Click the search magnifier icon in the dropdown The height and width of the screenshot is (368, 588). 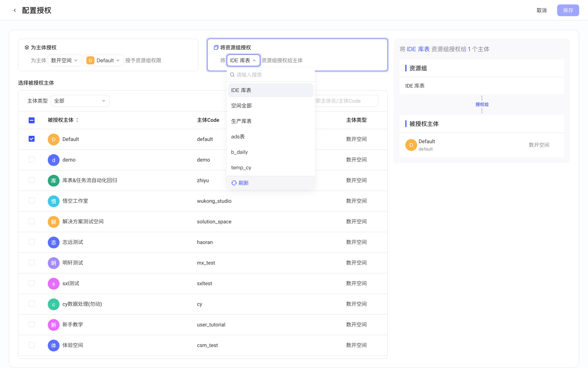pyautogui.click(x=232, y=75)
